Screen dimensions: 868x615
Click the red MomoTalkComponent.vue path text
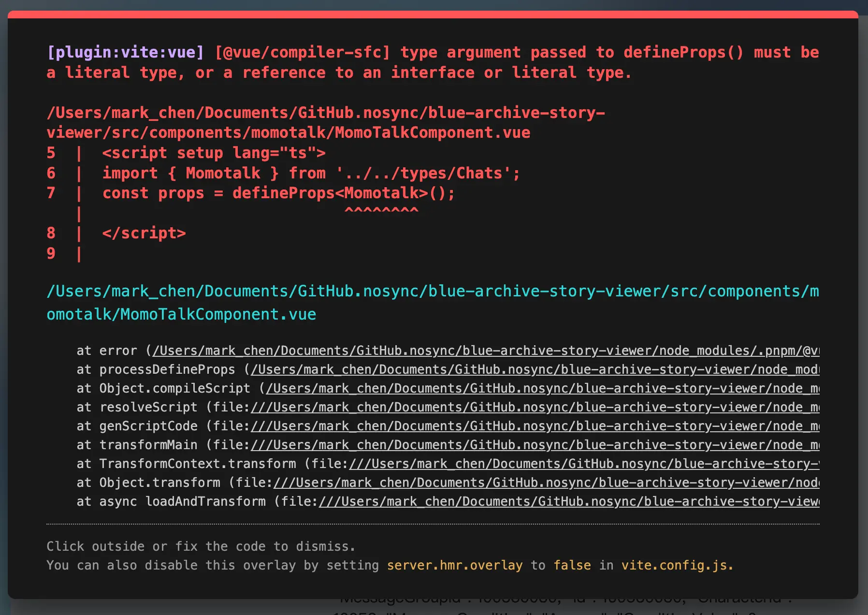(x=326, y=122)
